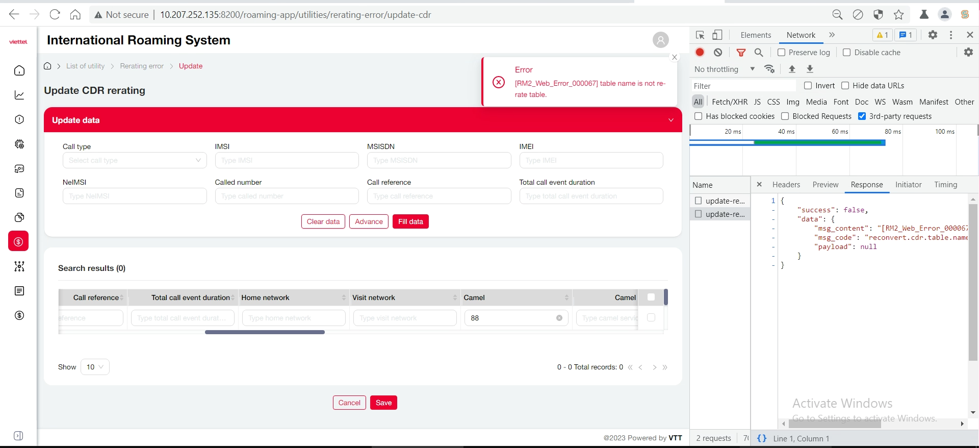Click the user profile avatar icon
This screenshot has width=980, height=448.
pos(660,40)
